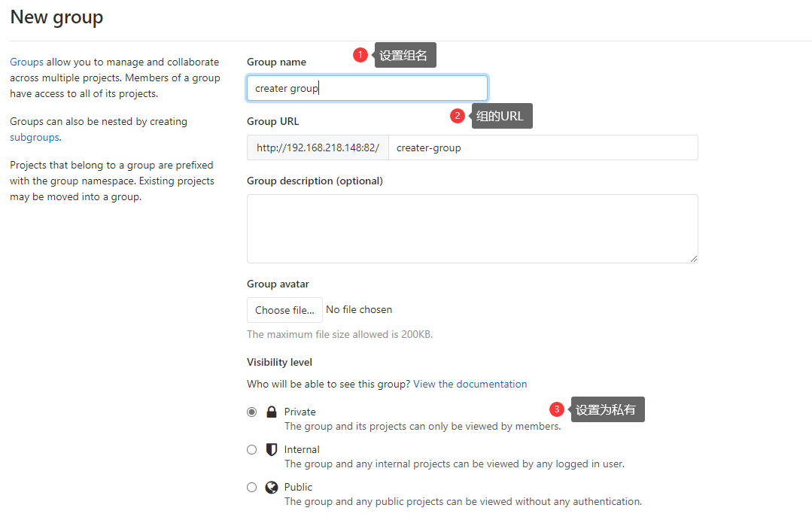812x523 pixels.
Task: Click the lock icon beside Private
Action: [x=272, y=412]
